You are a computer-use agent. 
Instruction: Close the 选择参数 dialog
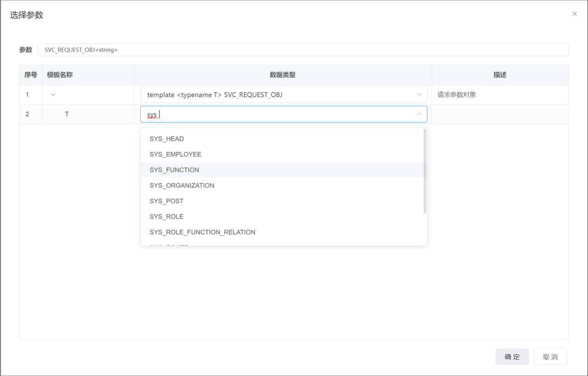pos(574,14)
